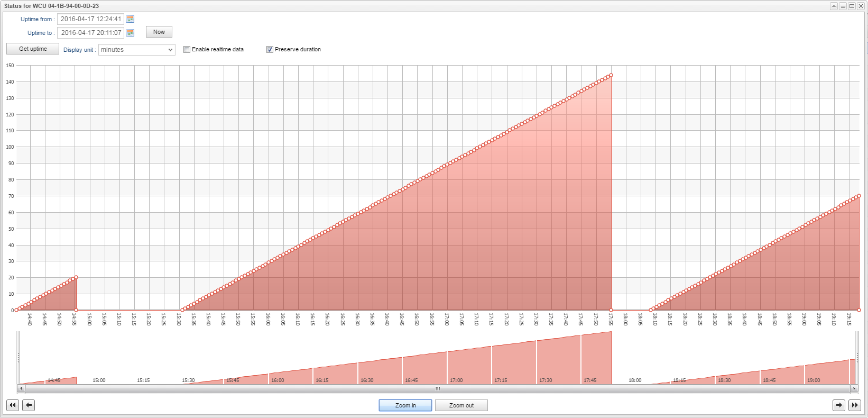Image resolution: width=868 pixels, height=418 pixels.
Task: Maximize the WCU status window
Action: click(852, 6)
